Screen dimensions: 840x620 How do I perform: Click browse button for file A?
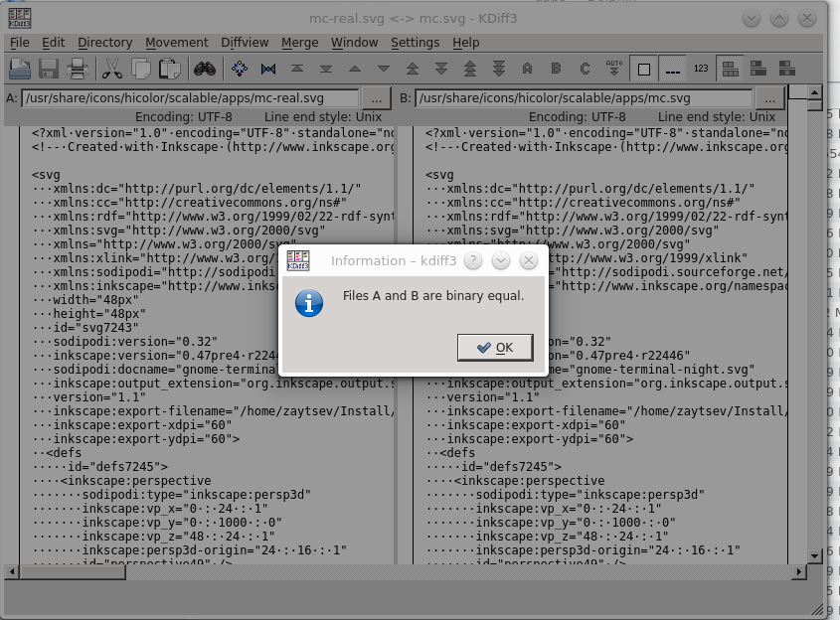[x=376, y=98]
